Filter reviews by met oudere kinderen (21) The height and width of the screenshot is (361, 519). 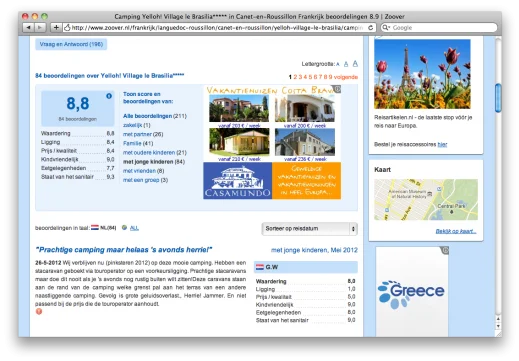tap(155, 153)
